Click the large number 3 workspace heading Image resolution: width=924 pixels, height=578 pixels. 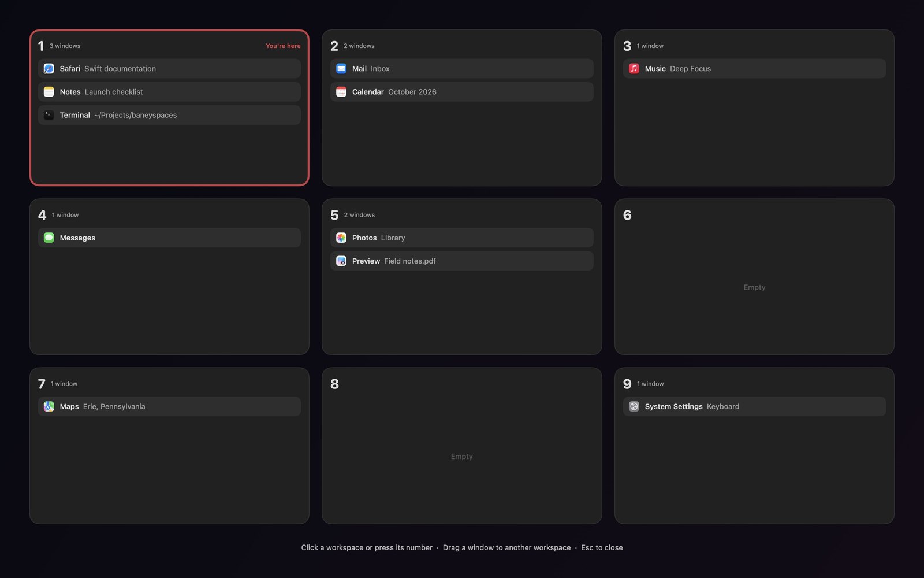627,46
